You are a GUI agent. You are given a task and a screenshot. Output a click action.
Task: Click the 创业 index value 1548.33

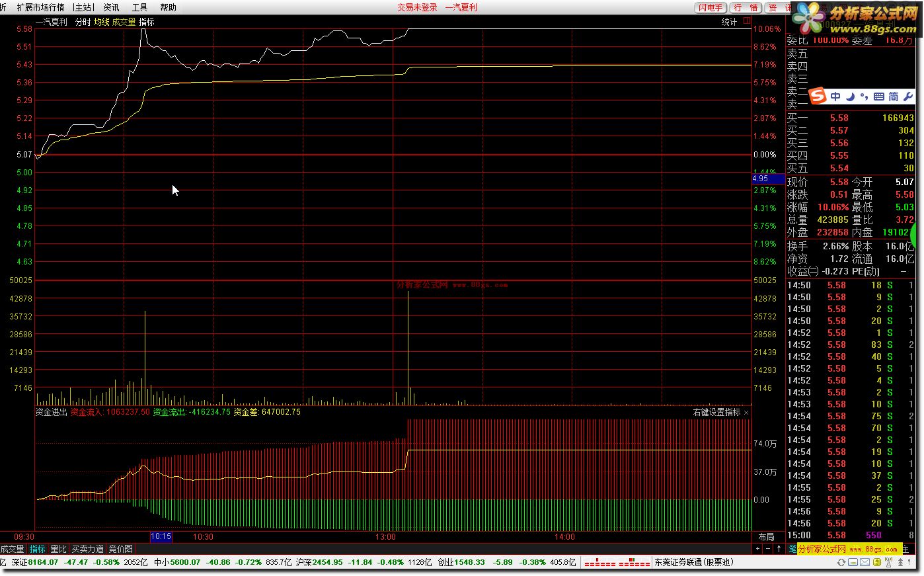tap(470, 563)
